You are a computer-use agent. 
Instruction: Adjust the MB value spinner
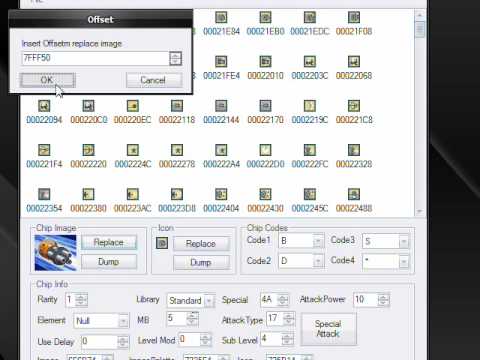tap(192, 319)
